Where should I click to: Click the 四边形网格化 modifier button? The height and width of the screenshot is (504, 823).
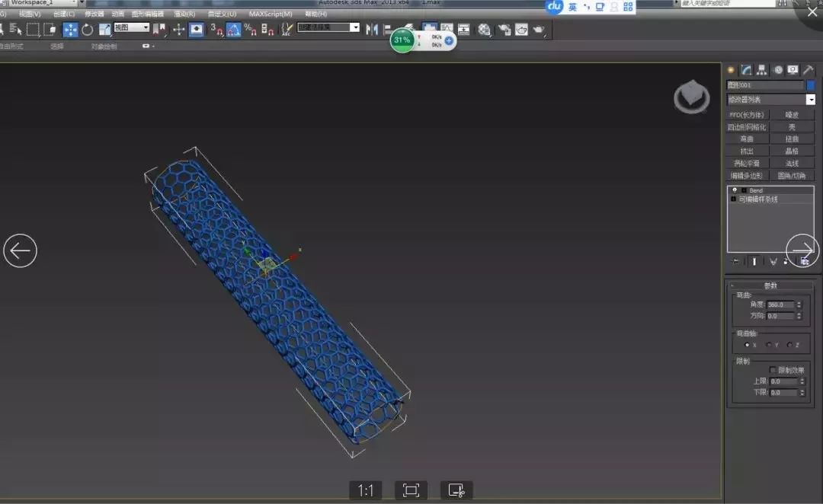(x=747, y=127)
